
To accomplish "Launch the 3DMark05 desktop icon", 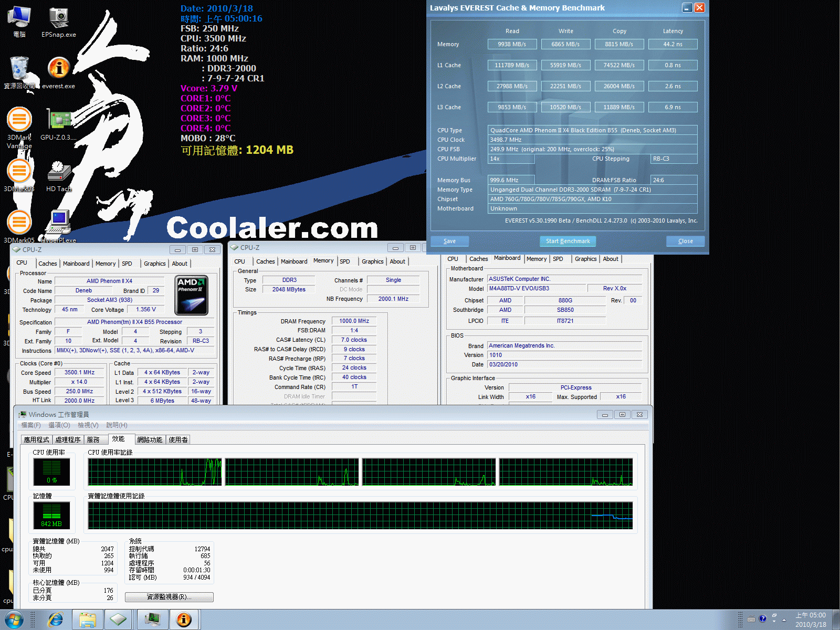I will (x=19, y=227).
